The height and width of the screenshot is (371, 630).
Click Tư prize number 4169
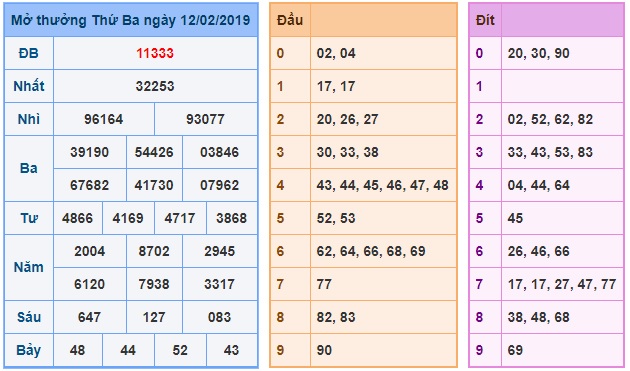click(x=128, y=218)
